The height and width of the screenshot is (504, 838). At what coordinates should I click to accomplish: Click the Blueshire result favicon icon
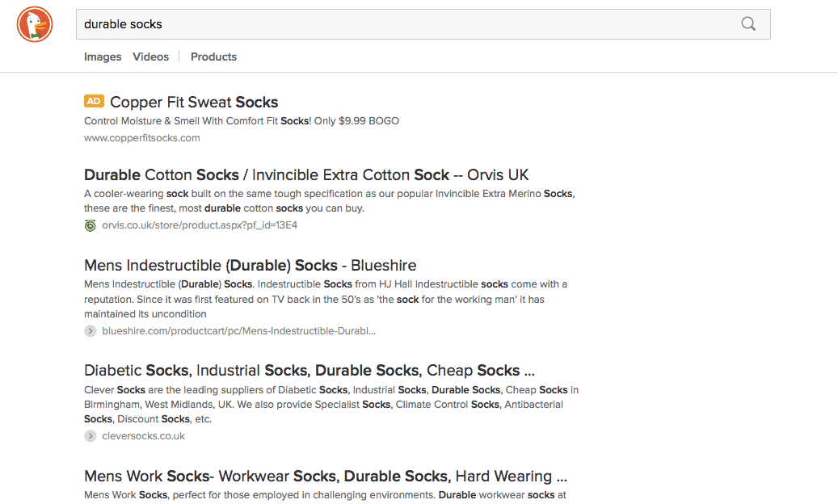[x=91, y=330]
